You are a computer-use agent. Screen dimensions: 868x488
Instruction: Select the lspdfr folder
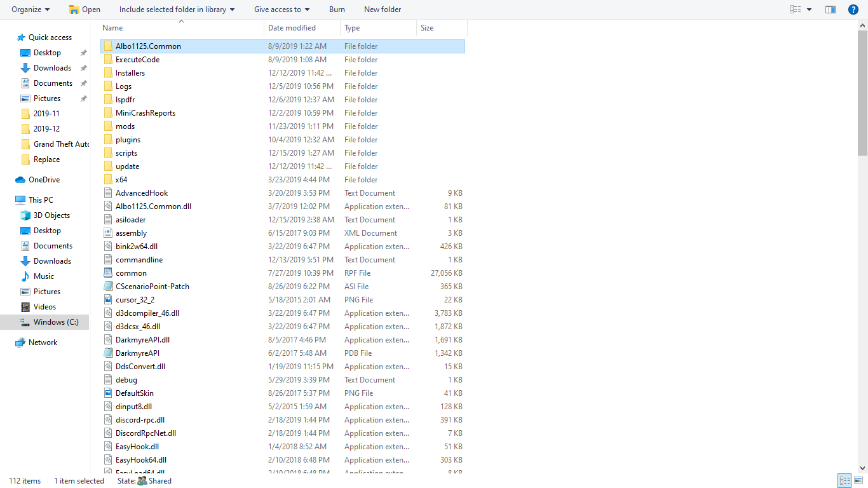[x=125, y=100]
